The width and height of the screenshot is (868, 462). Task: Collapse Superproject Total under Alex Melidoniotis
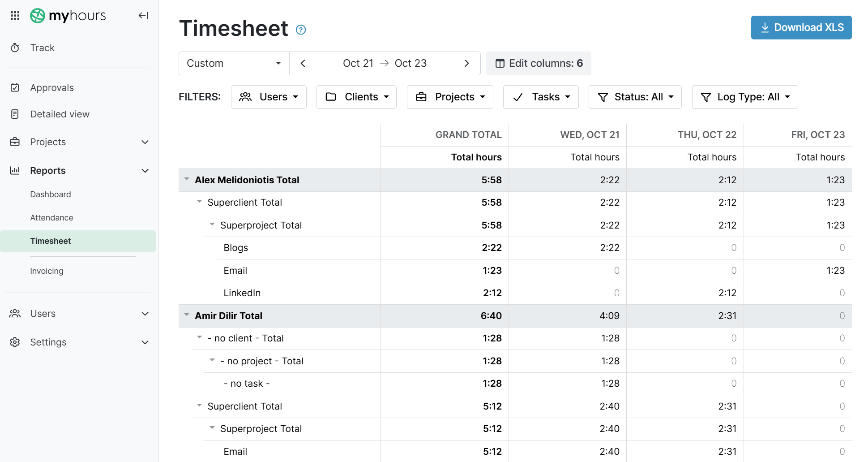212,225
